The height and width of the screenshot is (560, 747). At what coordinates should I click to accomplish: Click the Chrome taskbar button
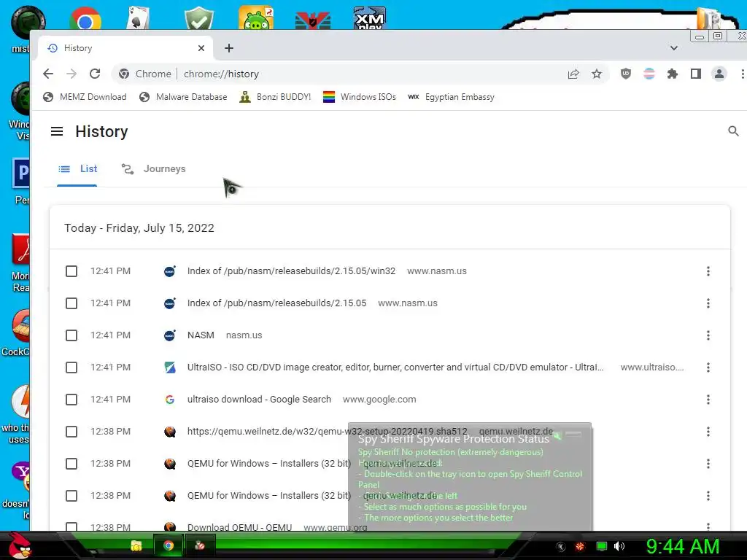click(x=169, y=545)
